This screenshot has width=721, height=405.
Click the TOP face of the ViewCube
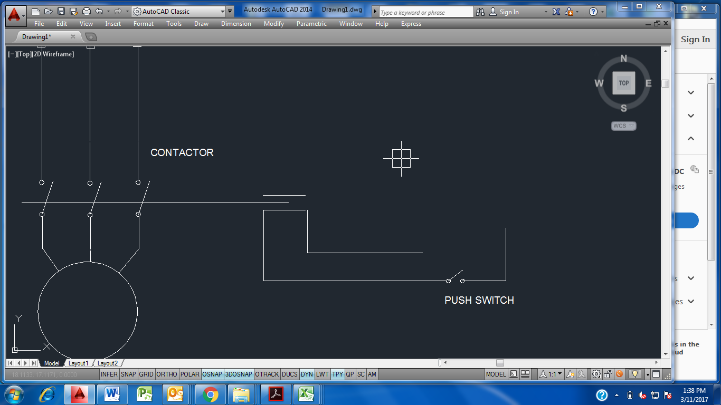click(x=624, y=83)
